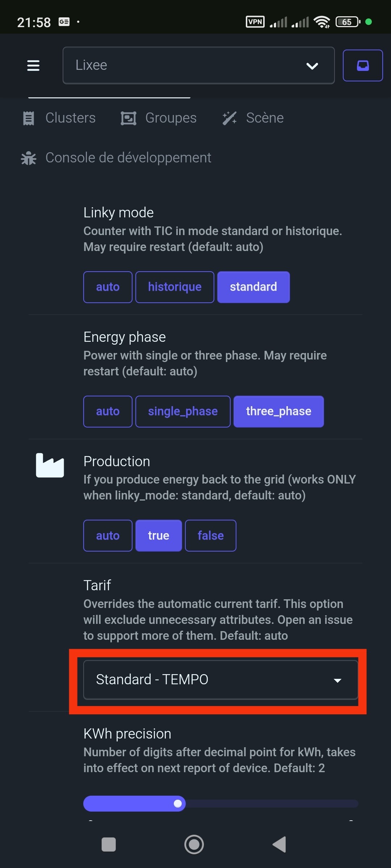Select three_phase energy button
391x868 pixels.
click(x=278, y=412)
